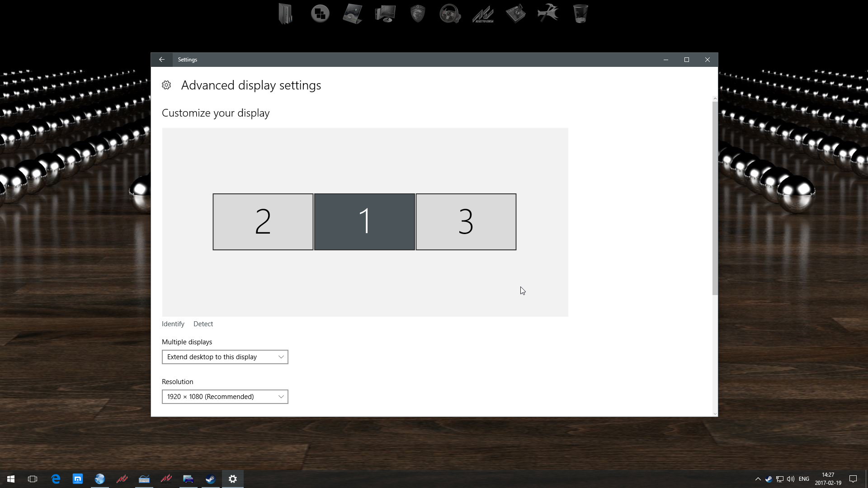868x488 pixels.
Task: Click the Identify link
Action: (173, 324)
